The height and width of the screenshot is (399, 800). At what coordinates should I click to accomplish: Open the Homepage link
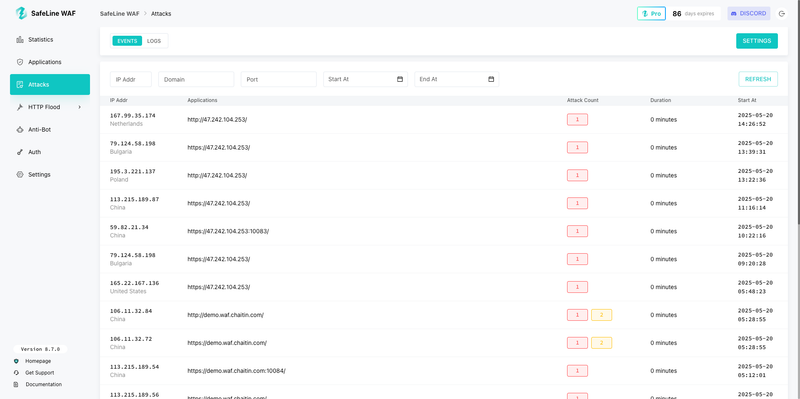click(x=38, y=361)
